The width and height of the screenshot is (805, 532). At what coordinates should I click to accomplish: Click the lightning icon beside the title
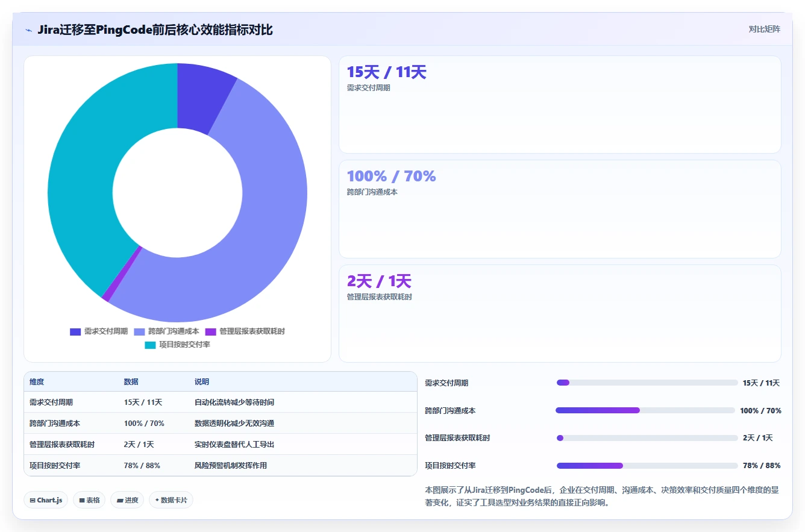(x=28, y=30)
